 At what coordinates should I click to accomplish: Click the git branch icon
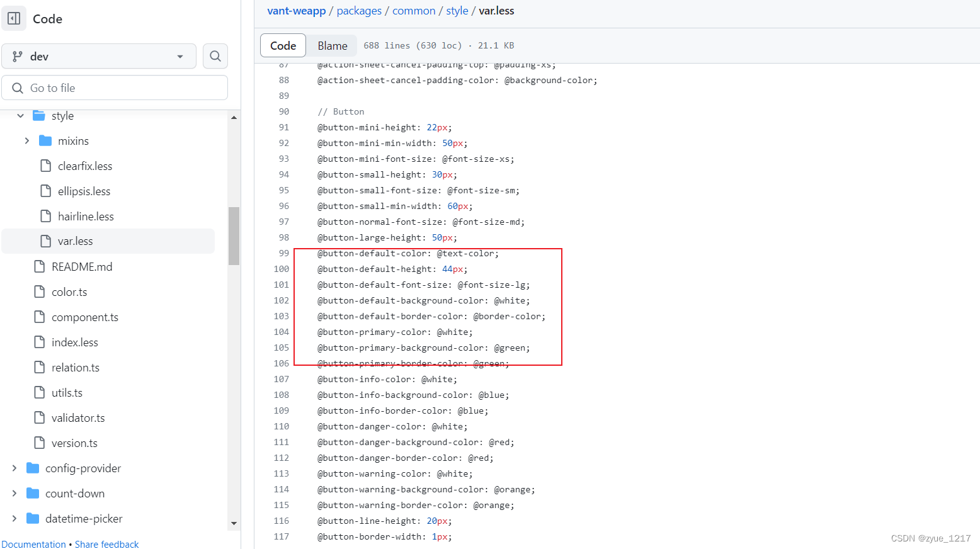tap(18, 56)
